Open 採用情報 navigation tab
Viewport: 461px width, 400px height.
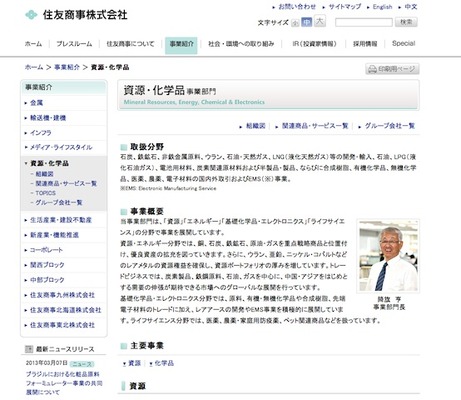pos(365,44)
